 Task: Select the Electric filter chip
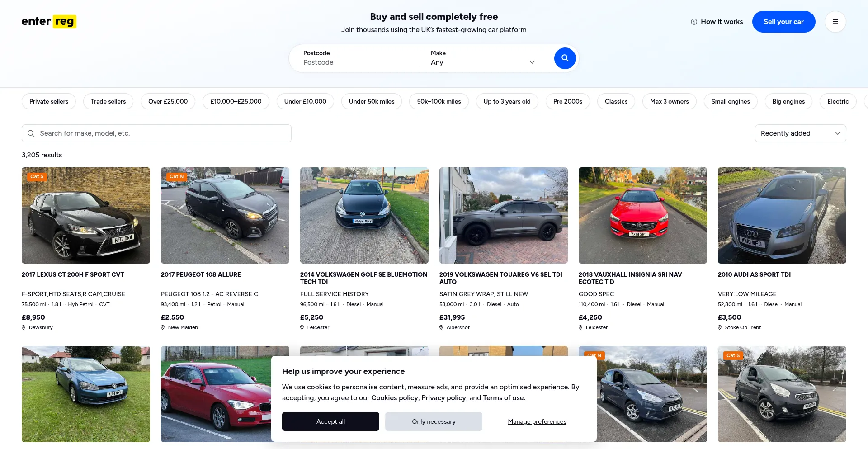[x=838, y=101]
